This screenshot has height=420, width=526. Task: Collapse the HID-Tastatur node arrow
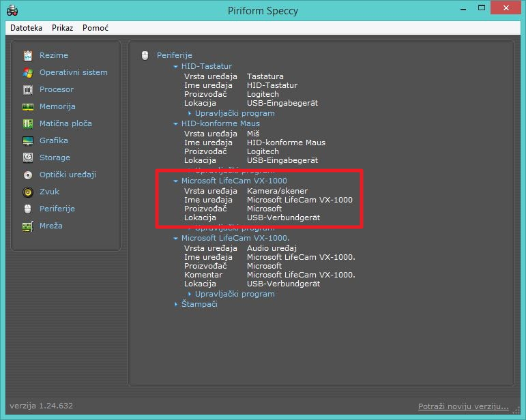pyautogui.click(x=175, y=66)
